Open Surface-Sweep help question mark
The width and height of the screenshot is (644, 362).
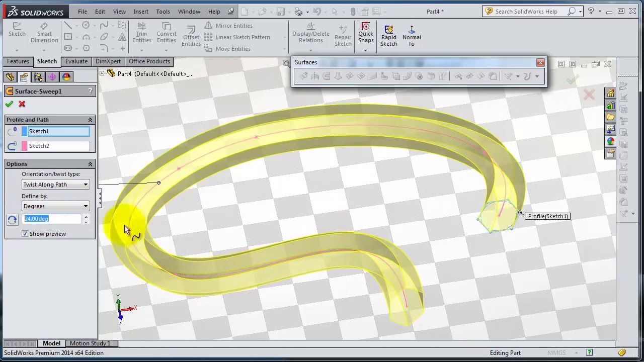[91, 91]
